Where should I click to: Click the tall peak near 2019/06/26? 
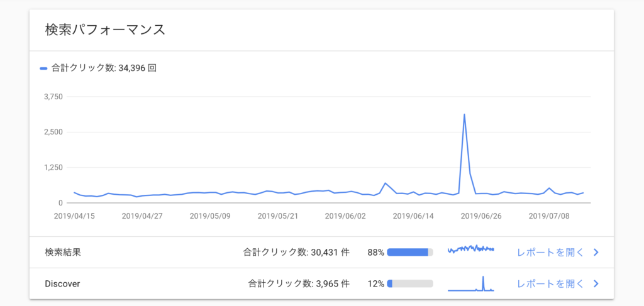pos(464,114)
